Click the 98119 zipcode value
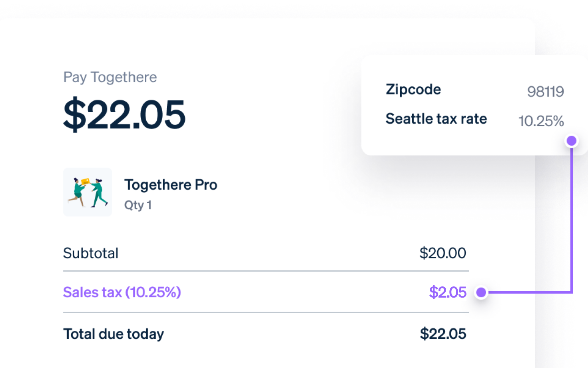Viewport: 588px width, 368px height. [545, 92]
